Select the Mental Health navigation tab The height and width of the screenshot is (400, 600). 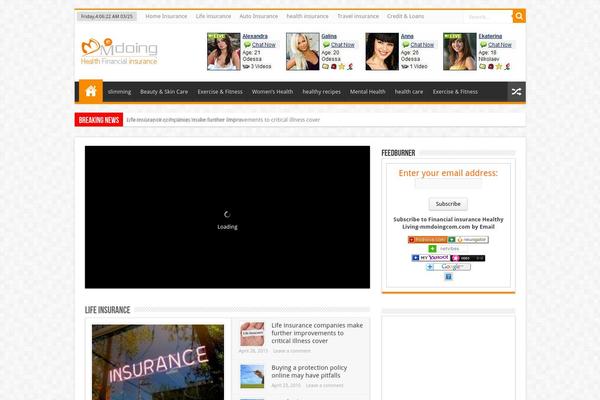pyautogui.click(x=367, y=92)
